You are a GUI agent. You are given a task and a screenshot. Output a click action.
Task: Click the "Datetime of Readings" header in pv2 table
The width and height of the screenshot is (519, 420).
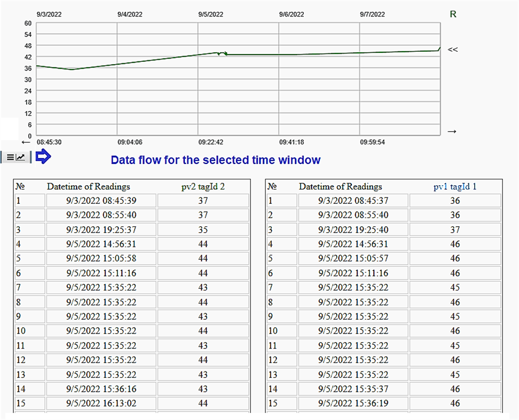pyautogui.click(x=89, y=187)
